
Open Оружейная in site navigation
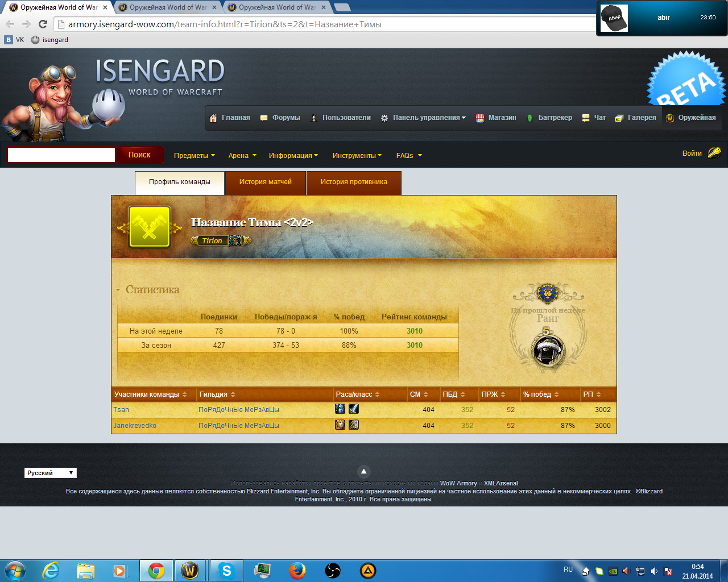(x=691, y=118)
